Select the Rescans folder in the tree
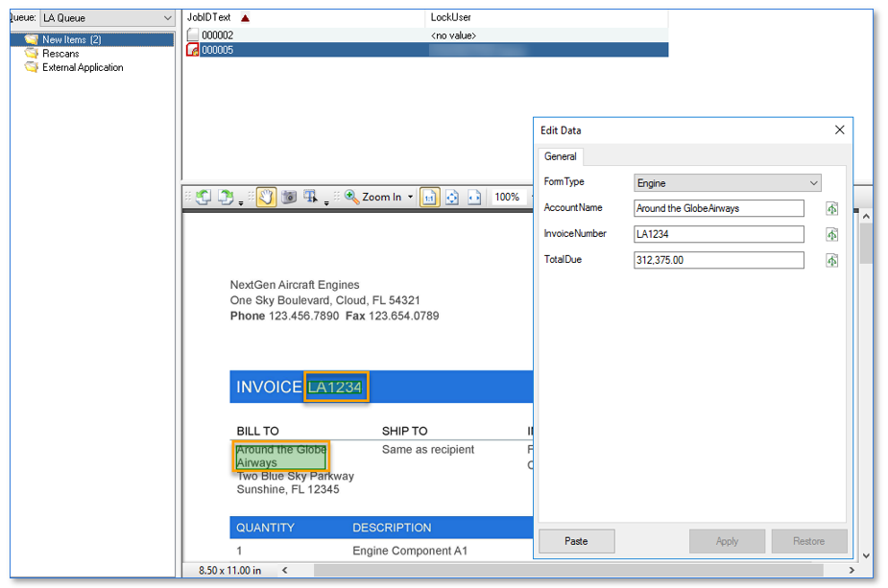This screenshot has width=888, height=588. [60, 54]
